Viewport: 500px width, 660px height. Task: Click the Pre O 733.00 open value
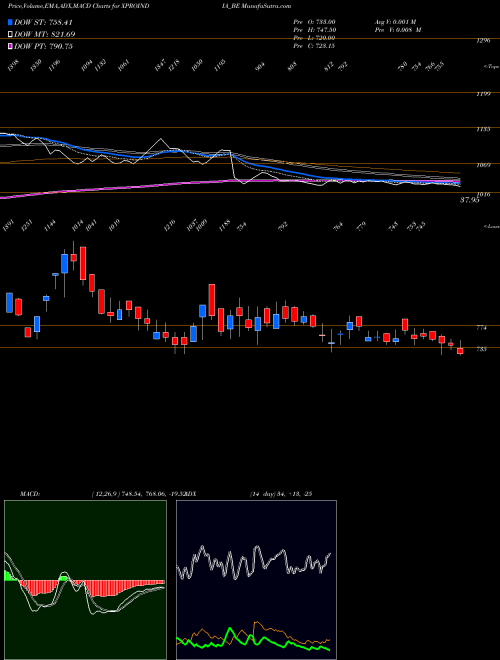click(314, 22)
